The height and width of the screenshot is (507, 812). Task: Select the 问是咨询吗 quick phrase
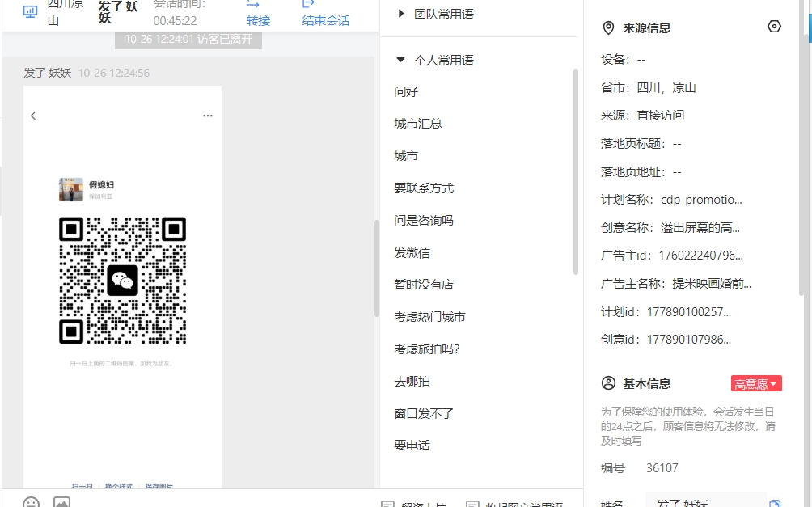424,221
